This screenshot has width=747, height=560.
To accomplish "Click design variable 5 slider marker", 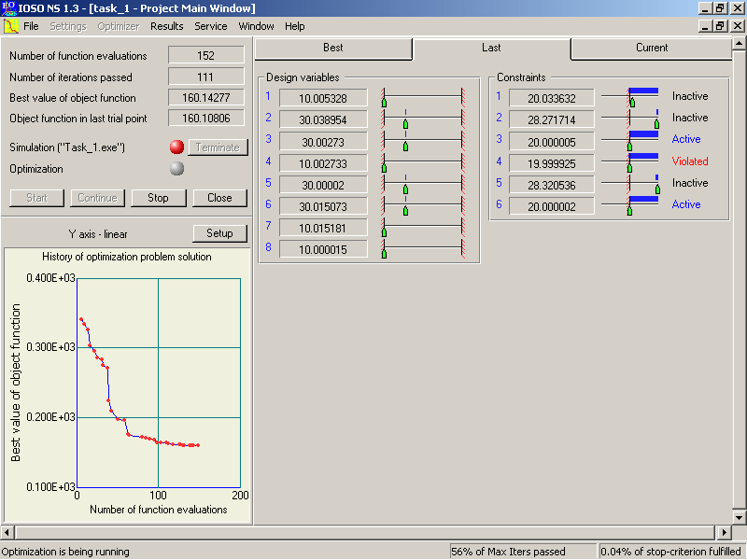I will [x=405, y=189].
